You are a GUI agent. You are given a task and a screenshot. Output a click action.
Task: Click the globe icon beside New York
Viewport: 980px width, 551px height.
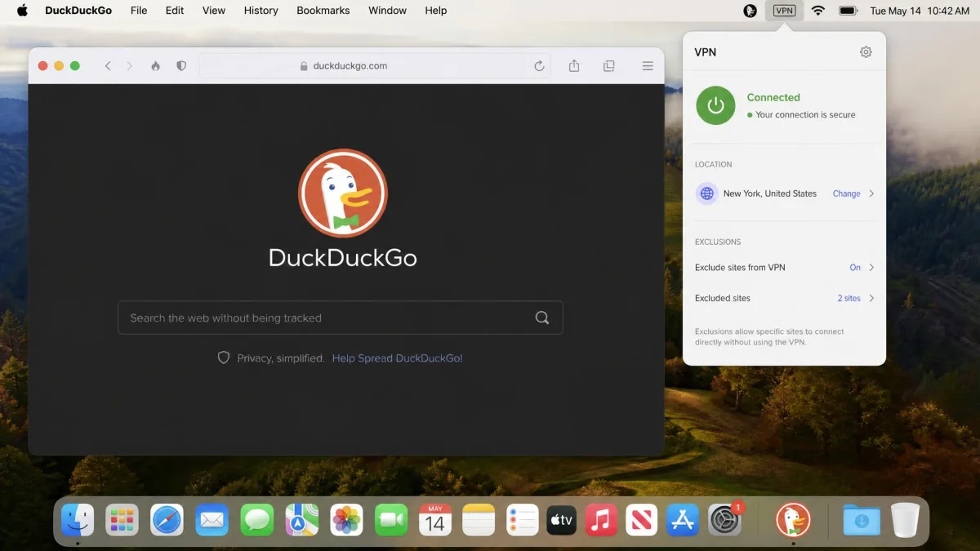[x=707, y=193]
